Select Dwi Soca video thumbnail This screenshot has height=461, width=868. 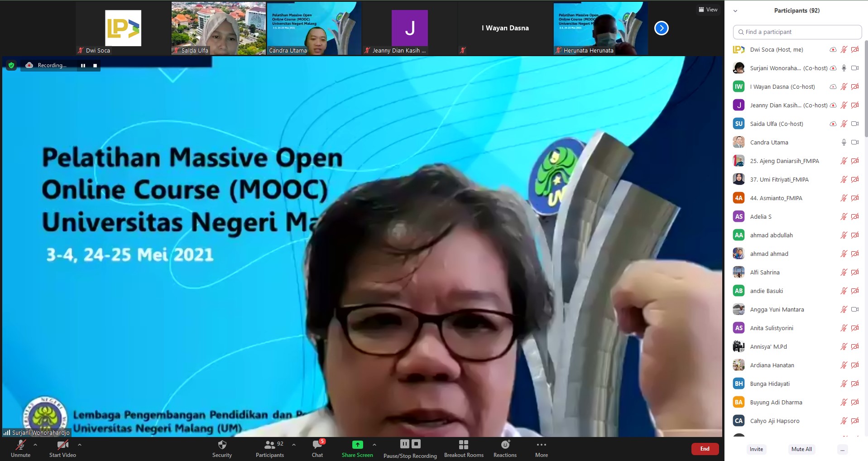[123, 28]
